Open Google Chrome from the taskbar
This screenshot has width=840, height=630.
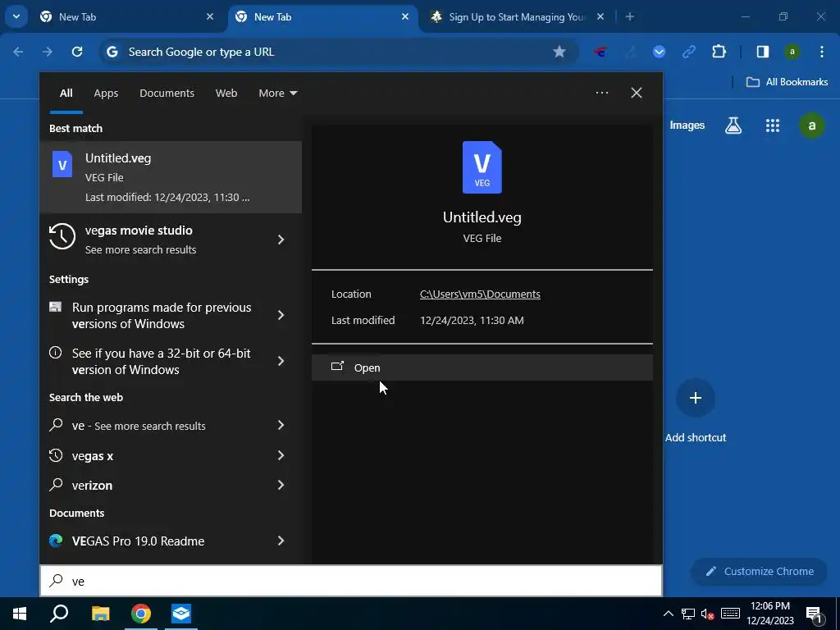coord(141,614)
